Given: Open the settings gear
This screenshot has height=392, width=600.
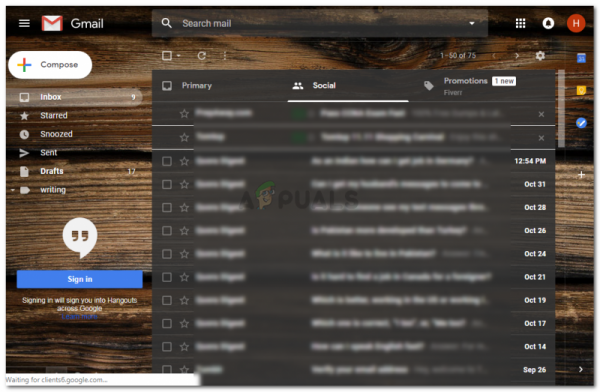Looking at the screenshot, I should click(540, 56).
